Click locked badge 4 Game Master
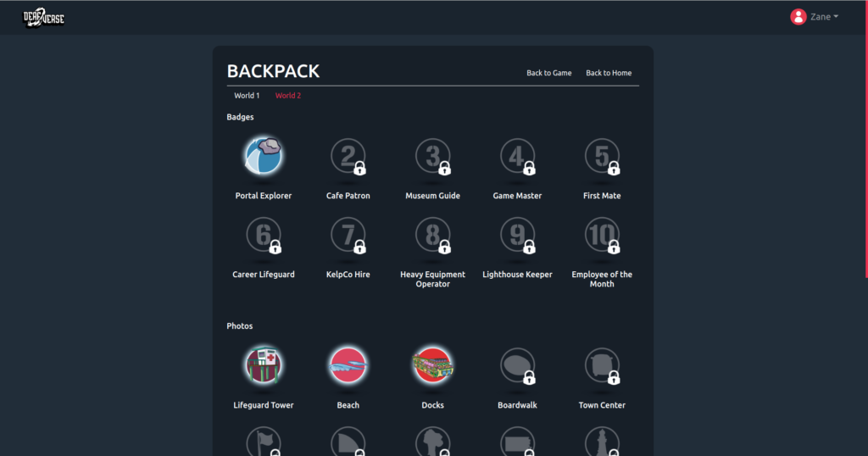868x456 pixels. click(518, 157)
